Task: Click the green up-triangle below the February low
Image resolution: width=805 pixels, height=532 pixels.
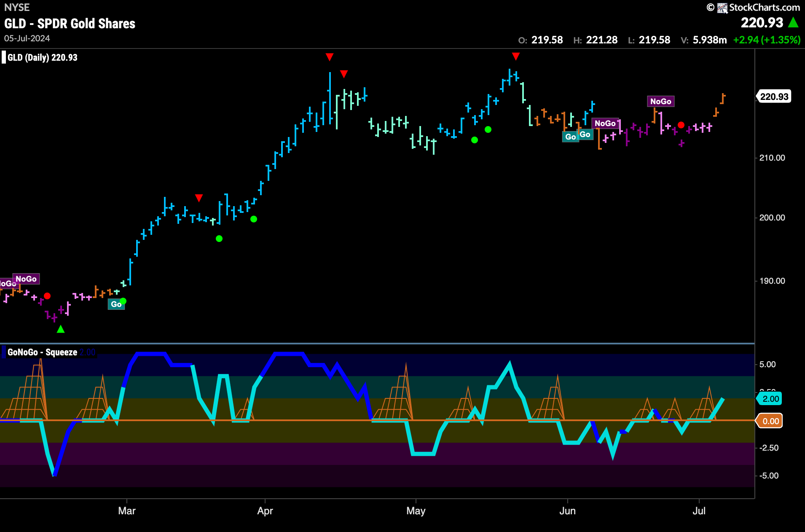Action: point(61,329)
